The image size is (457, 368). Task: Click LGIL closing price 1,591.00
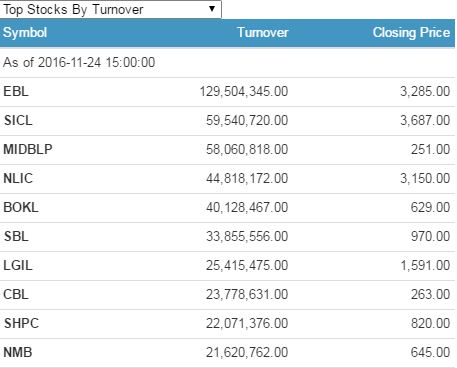(425, 265)
